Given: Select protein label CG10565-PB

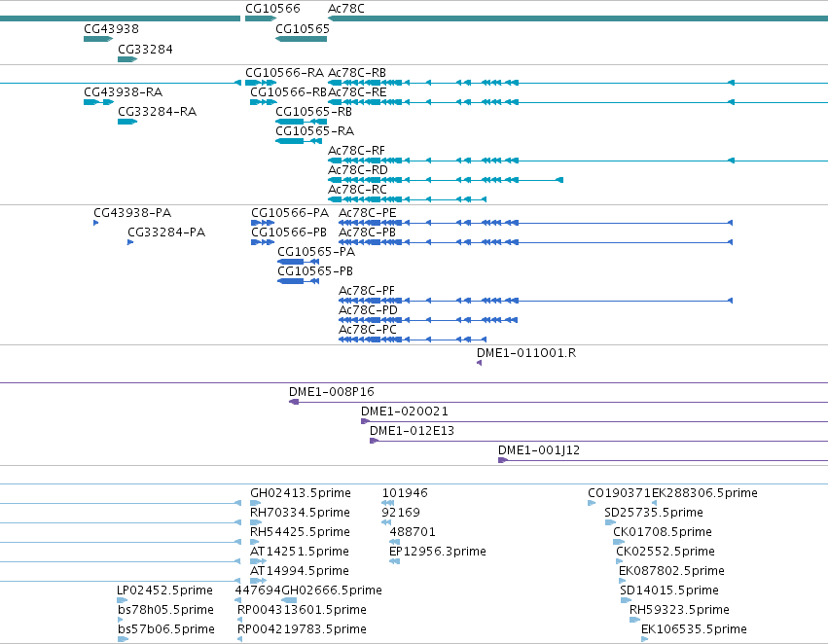Looking at the screenshot, I should [315, 270].
